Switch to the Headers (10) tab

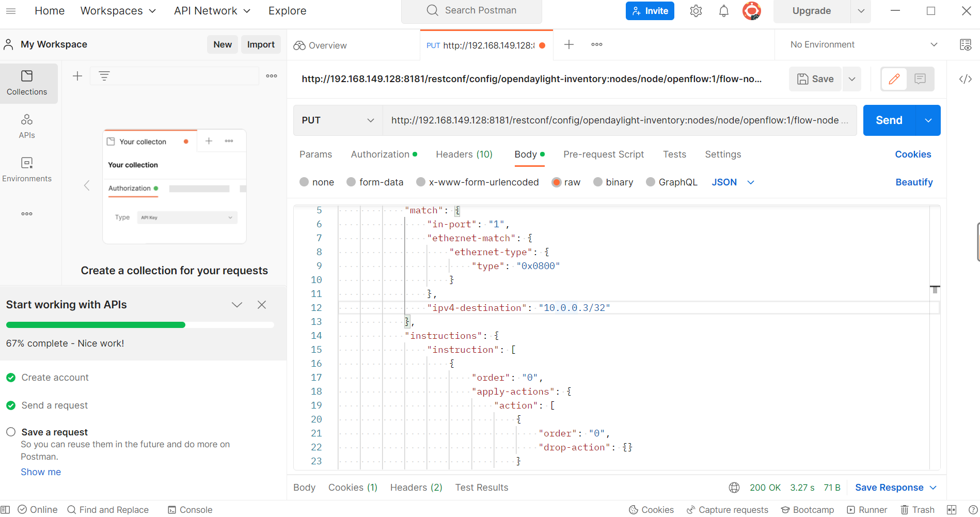pos(464,154)
